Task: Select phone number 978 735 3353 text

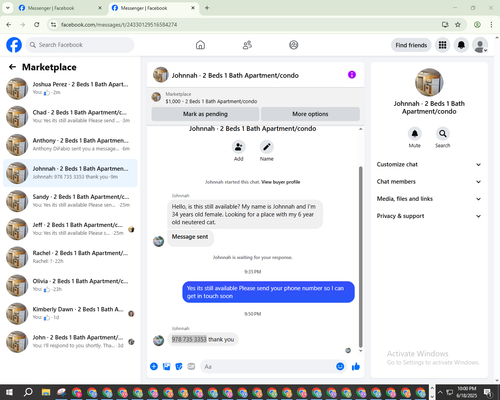Action: 189,339
